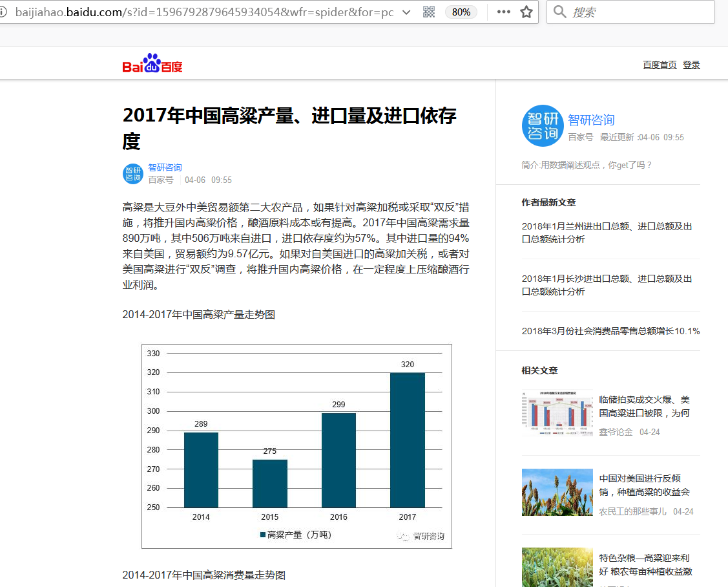Open article 2018年3月份社会消费品零售总额
The height and width of the screenshot is (587, 728).
(610, 331)
